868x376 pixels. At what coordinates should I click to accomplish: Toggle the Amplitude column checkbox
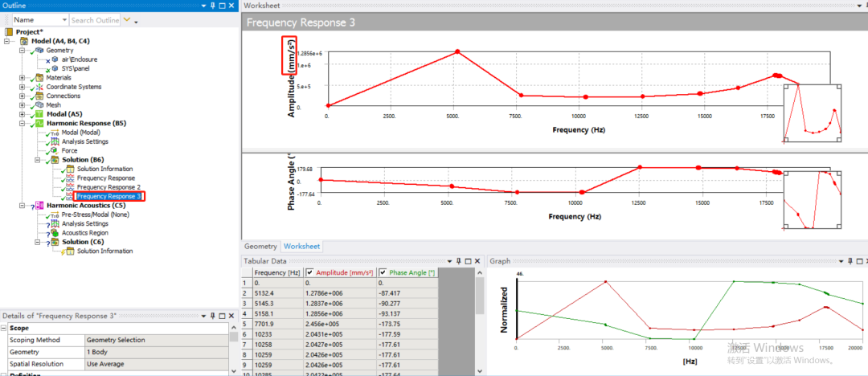coord(310,272)
